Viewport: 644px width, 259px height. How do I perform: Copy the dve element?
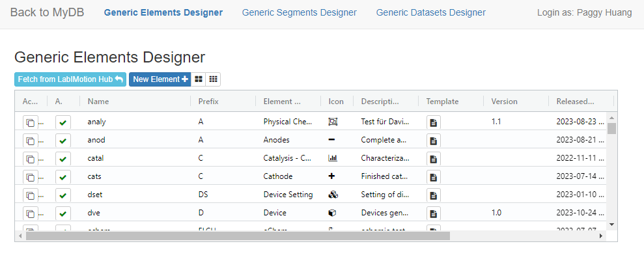point(30,213)
